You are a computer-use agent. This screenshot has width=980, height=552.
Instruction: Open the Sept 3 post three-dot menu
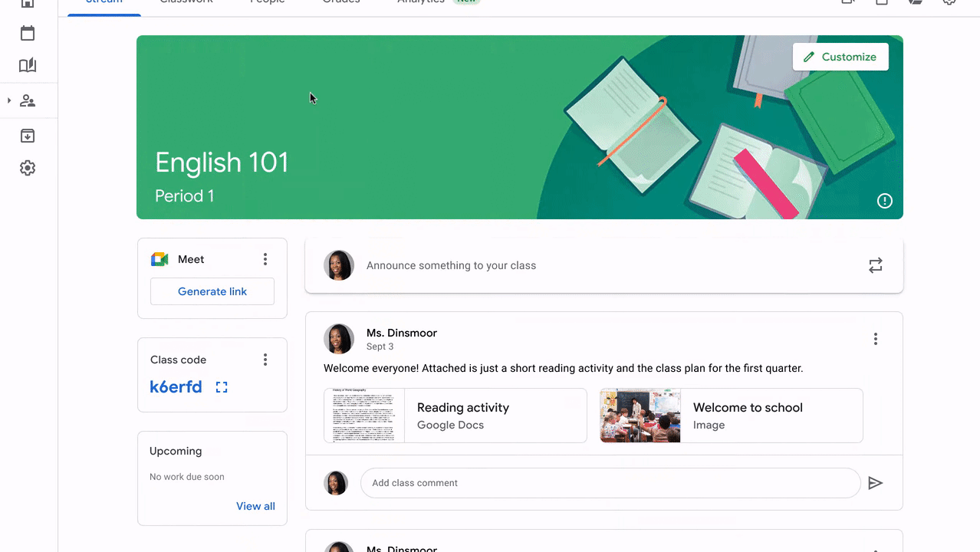(876, 339)
